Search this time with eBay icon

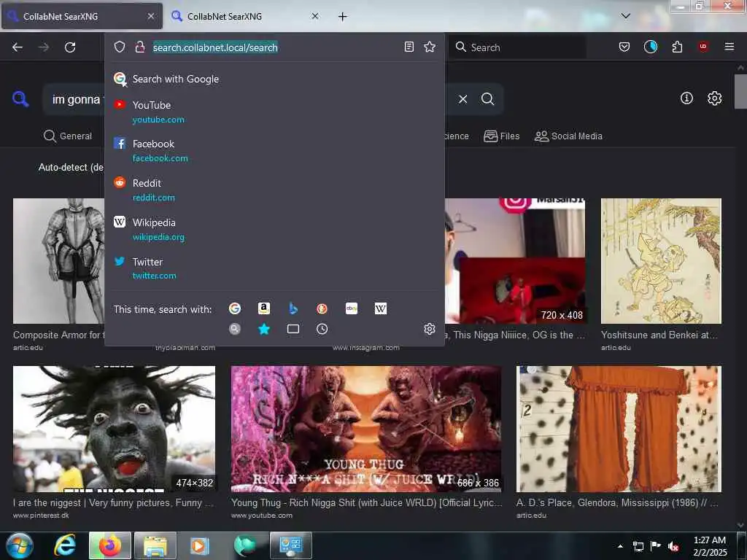352,308
